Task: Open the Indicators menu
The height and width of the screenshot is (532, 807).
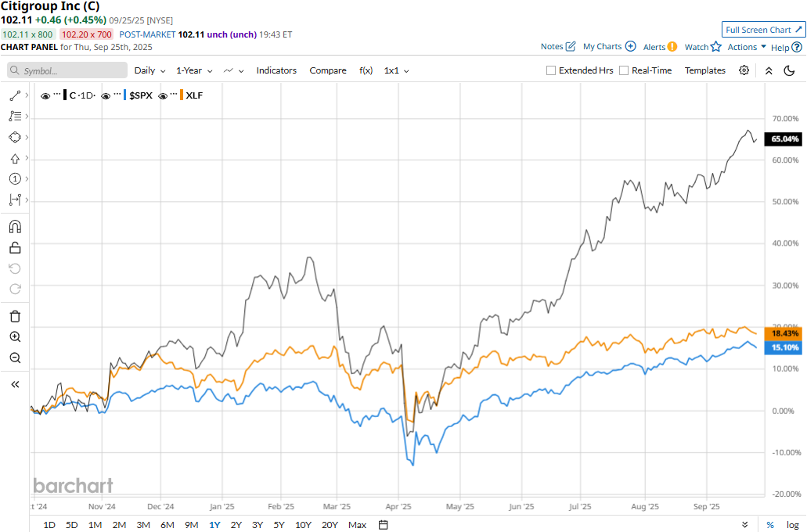Action: tap(276, 70)
